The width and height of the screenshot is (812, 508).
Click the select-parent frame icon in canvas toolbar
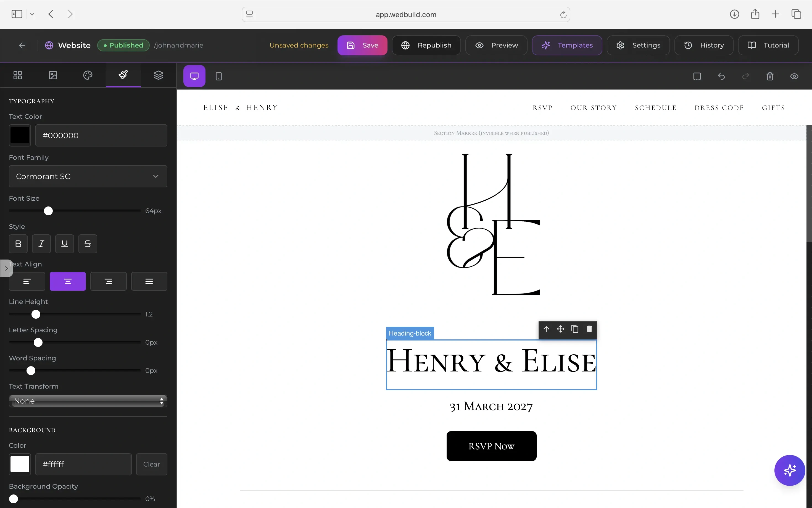697,76
